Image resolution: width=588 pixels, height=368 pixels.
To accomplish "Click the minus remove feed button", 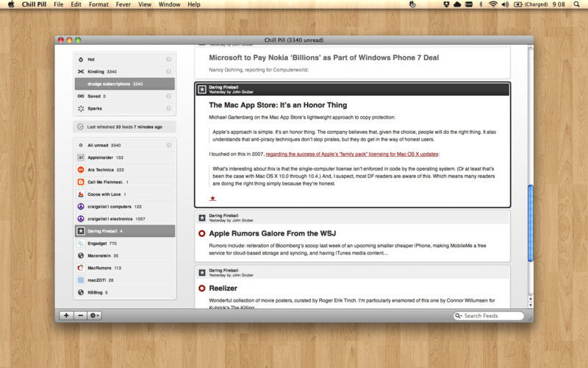I will 80,316.
